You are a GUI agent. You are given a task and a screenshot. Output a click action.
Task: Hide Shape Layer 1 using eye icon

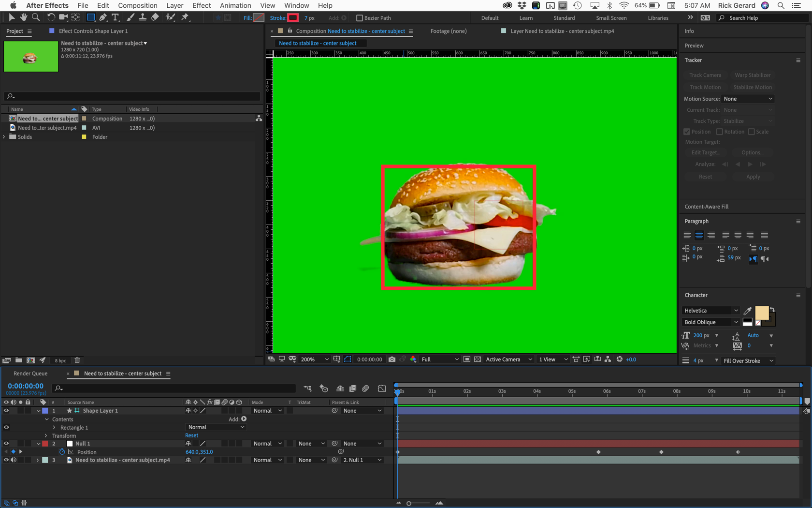click(x=6, y=411)
